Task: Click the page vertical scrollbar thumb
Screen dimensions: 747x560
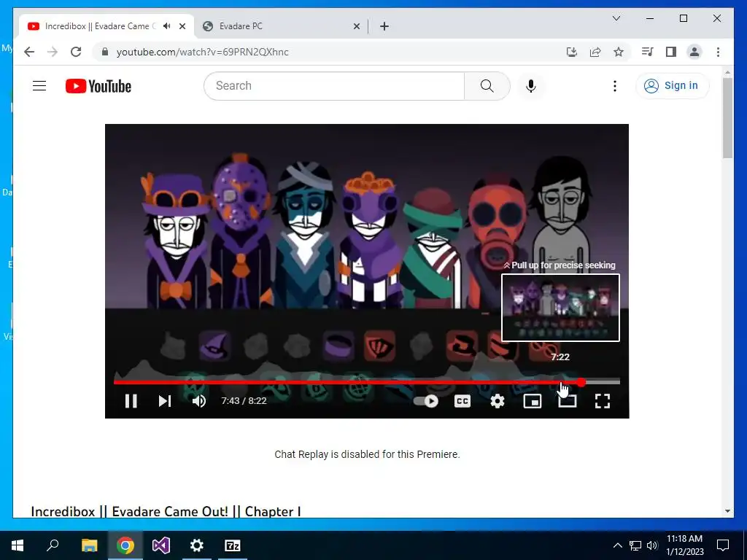Action: 727,117
